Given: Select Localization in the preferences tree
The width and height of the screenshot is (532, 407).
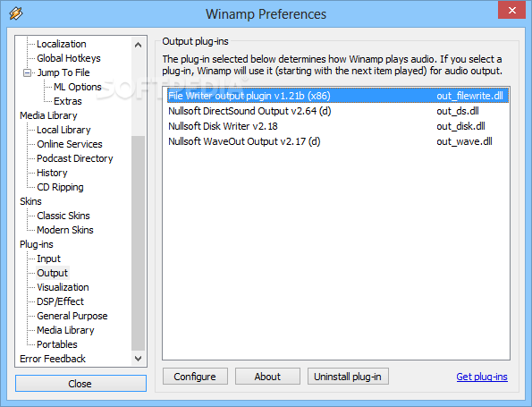Looking at the screenshot, I should (62, 44).
